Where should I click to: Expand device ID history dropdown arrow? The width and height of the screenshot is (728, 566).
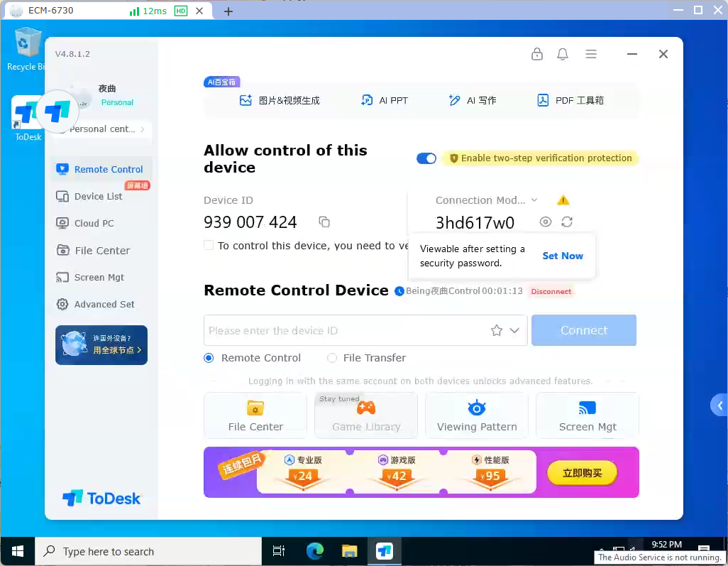(514, 330)
